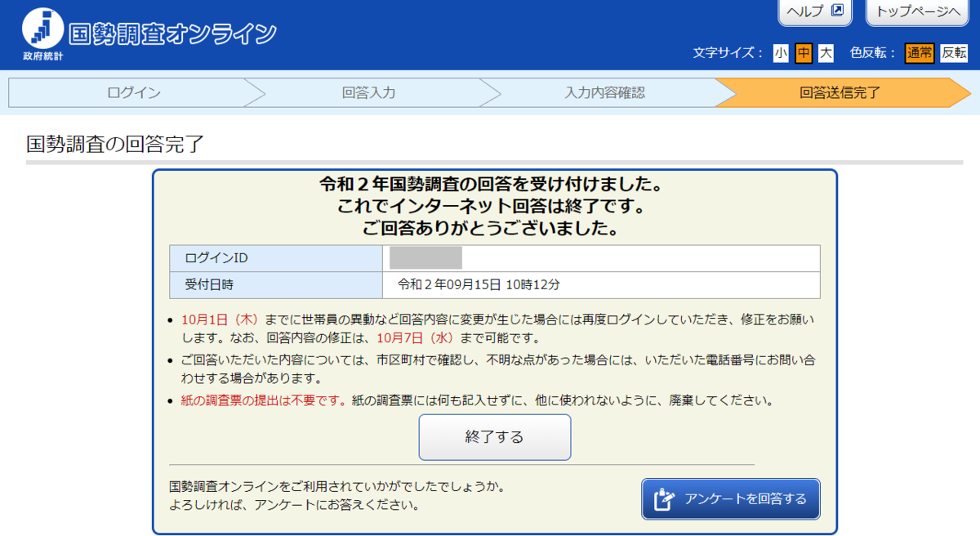Click the red 紙の調査票の提出は不要です text
Viewport: 980px width, 536px height.
(265, 400)
